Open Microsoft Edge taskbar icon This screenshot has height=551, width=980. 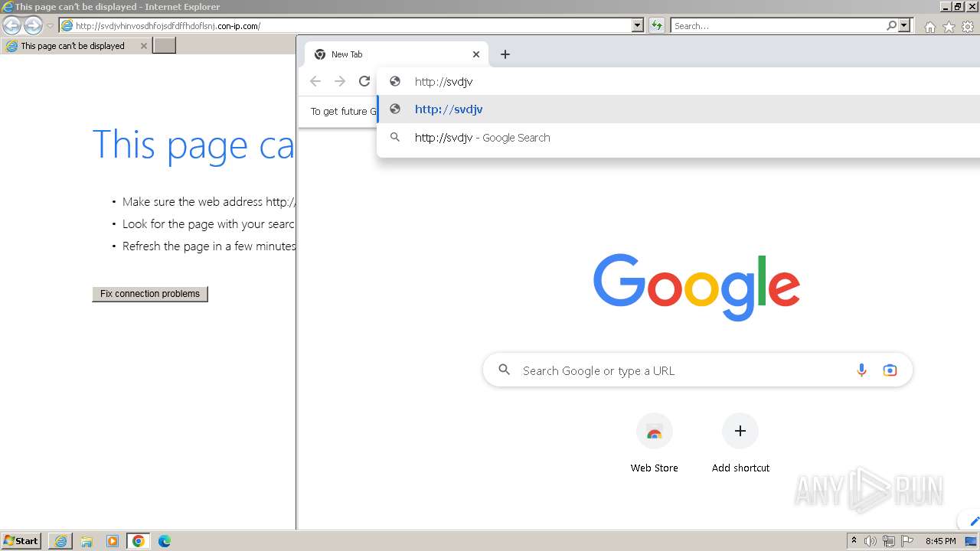[165, 541]
